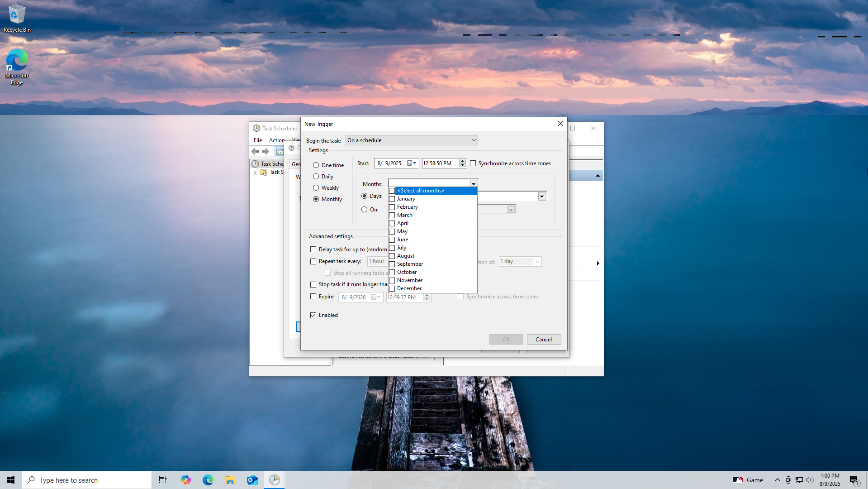Open the Begin the task dropdown
The width and height of the screenshot is (868, 489).
[x=412, y=140]
